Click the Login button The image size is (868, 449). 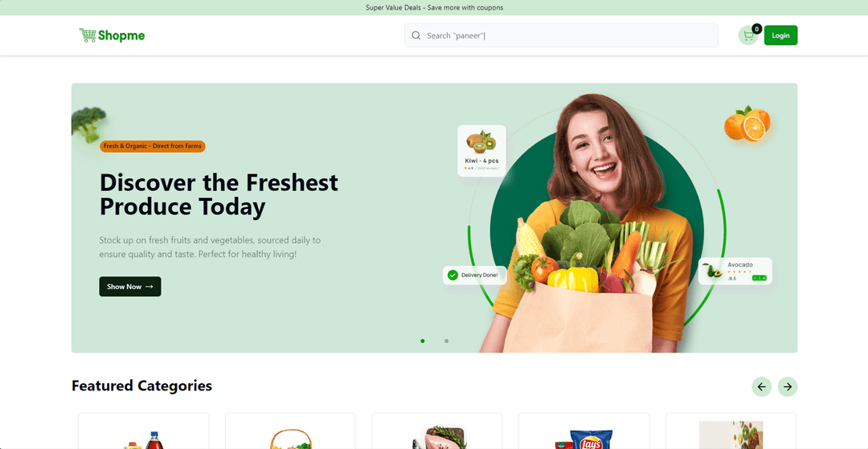click(x=780, y=35)
